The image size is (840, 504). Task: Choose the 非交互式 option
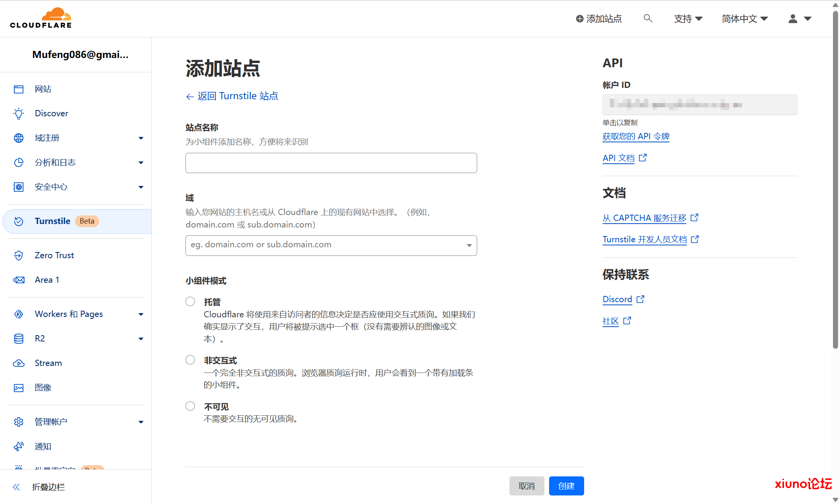tap(190, 359)
